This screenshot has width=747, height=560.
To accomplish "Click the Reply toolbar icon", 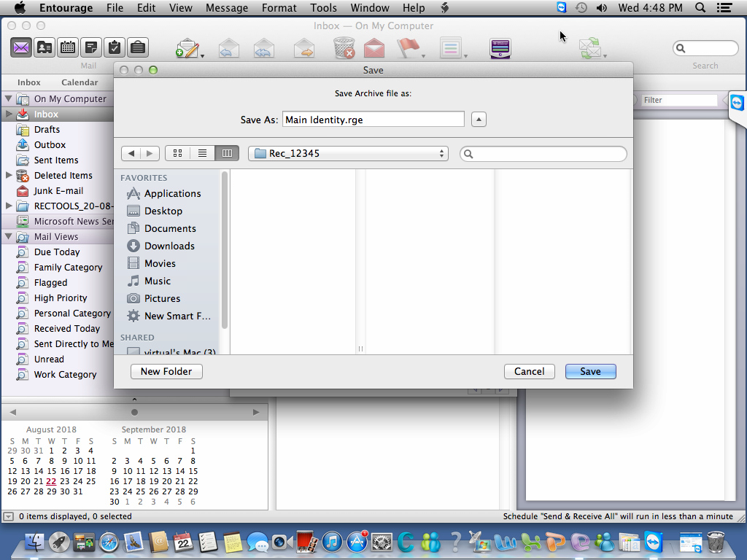I will [229, 48].
